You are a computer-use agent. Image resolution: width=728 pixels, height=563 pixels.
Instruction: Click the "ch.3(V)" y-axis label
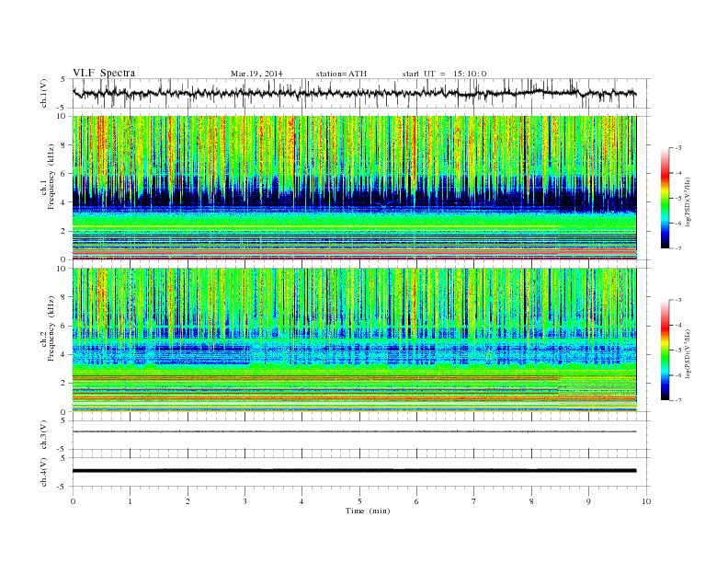(44, 435)
